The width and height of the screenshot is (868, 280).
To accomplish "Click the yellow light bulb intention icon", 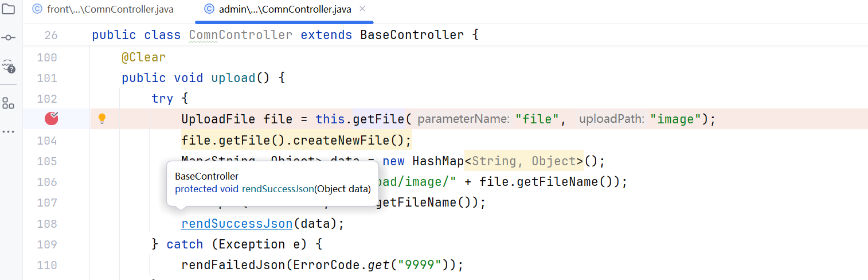I will [102, 119].
